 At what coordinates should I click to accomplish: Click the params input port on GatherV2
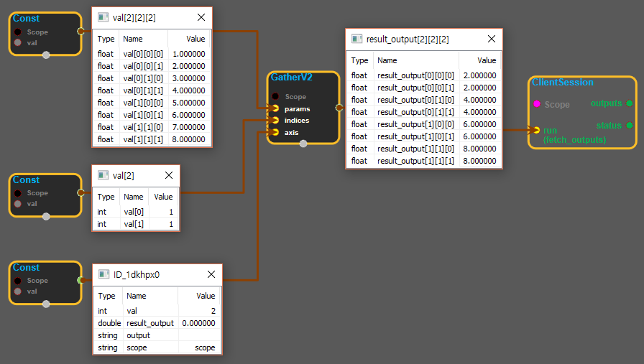coord(275,108)
